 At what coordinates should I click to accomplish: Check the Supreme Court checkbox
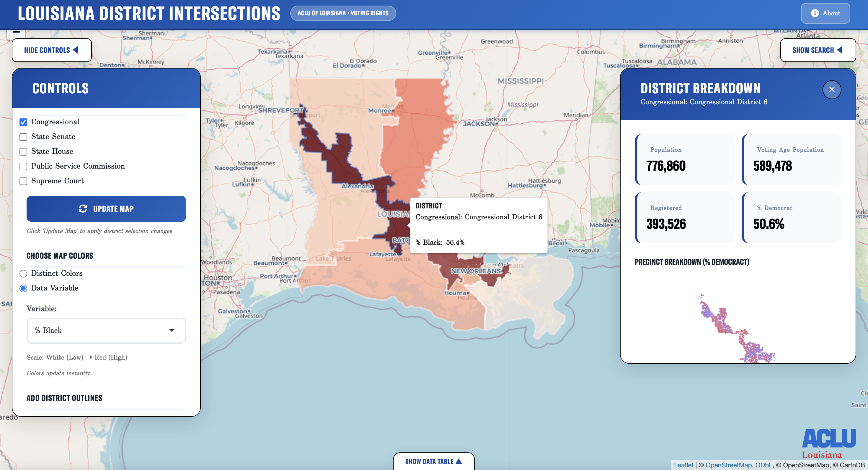point(23,181)
